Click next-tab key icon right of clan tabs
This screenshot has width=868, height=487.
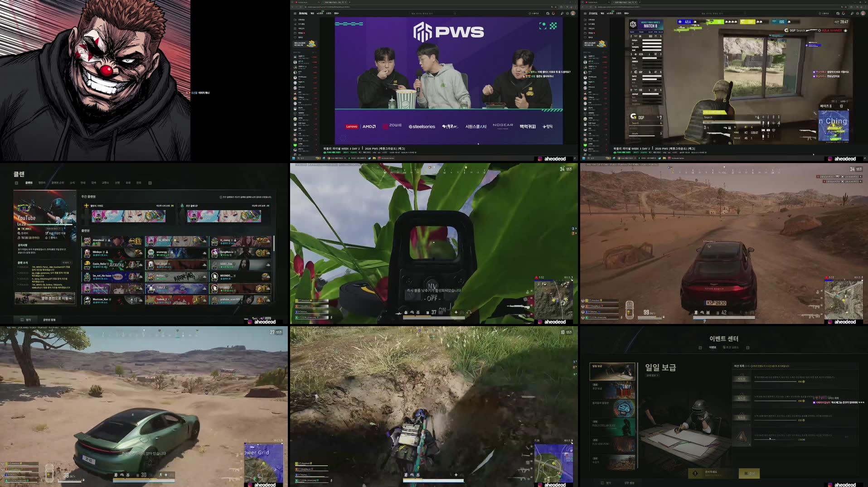(150, 183)
